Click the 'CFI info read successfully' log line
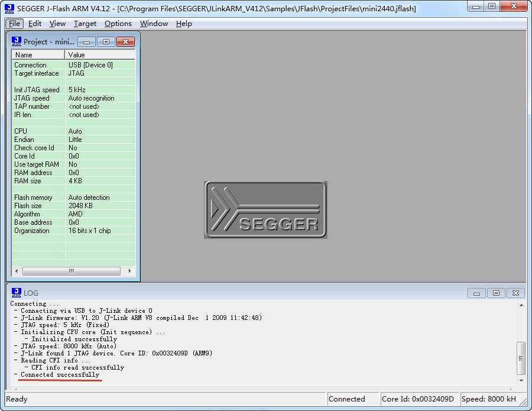Screen dimensions: 532x411 77,367
